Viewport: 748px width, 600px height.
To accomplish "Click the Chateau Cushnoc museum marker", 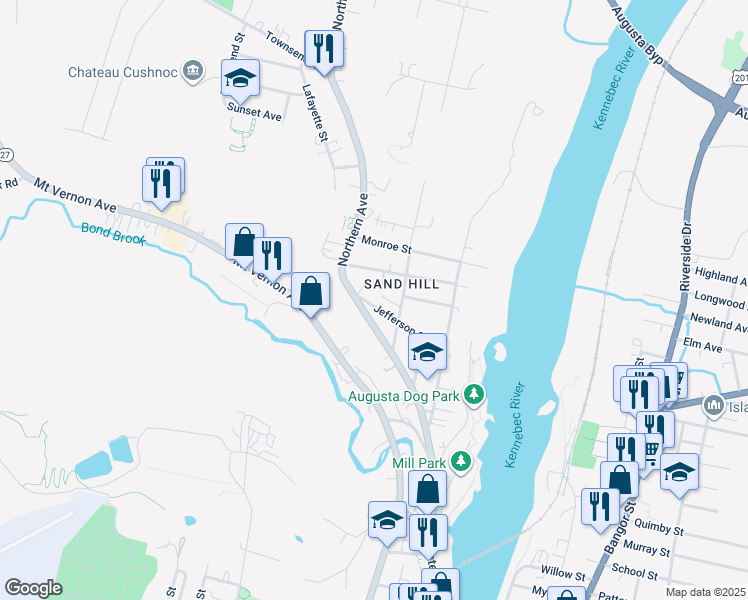I will (193, 72).
